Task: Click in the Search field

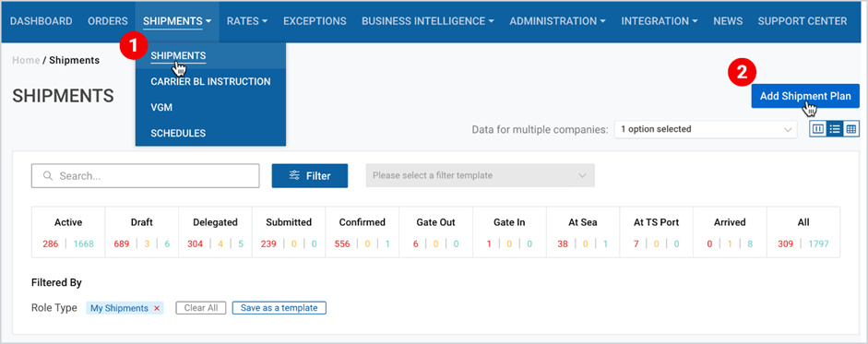Action: (x=146, y=176)
